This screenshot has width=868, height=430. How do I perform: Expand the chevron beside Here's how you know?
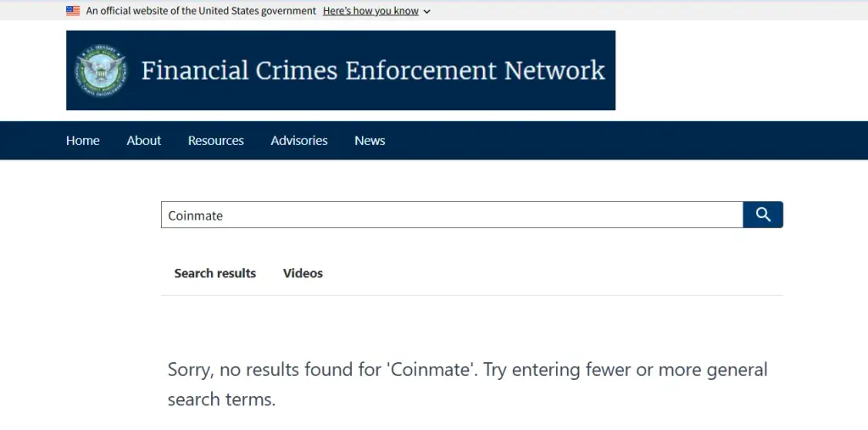426,12
